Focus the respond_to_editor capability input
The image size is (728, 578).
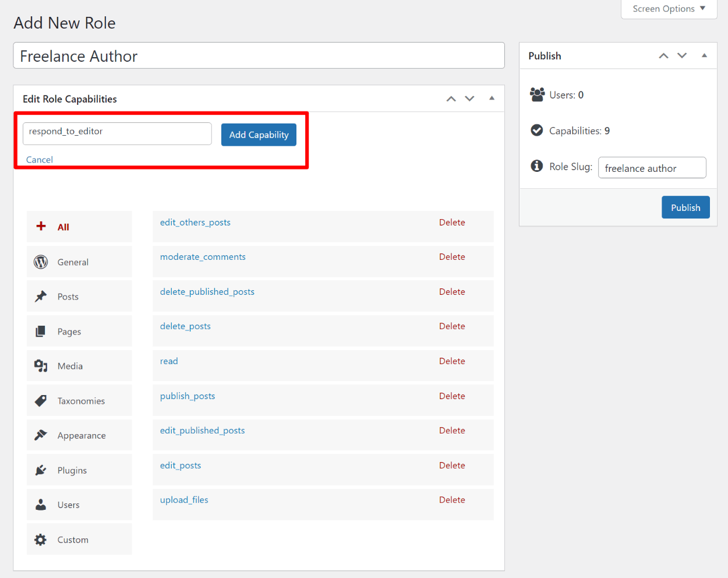117,133
